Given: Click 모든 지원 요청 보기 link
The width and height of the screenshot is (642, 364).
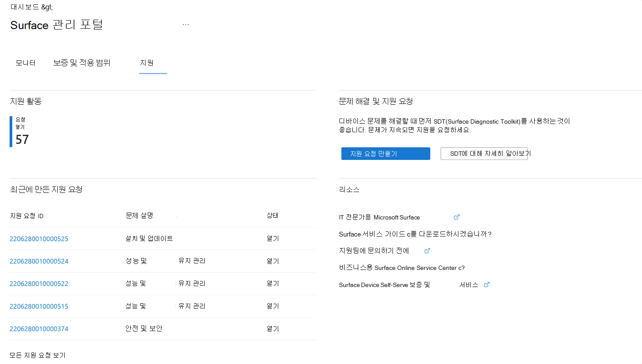Looking at the screenshot, I should [x=38, y=355].
